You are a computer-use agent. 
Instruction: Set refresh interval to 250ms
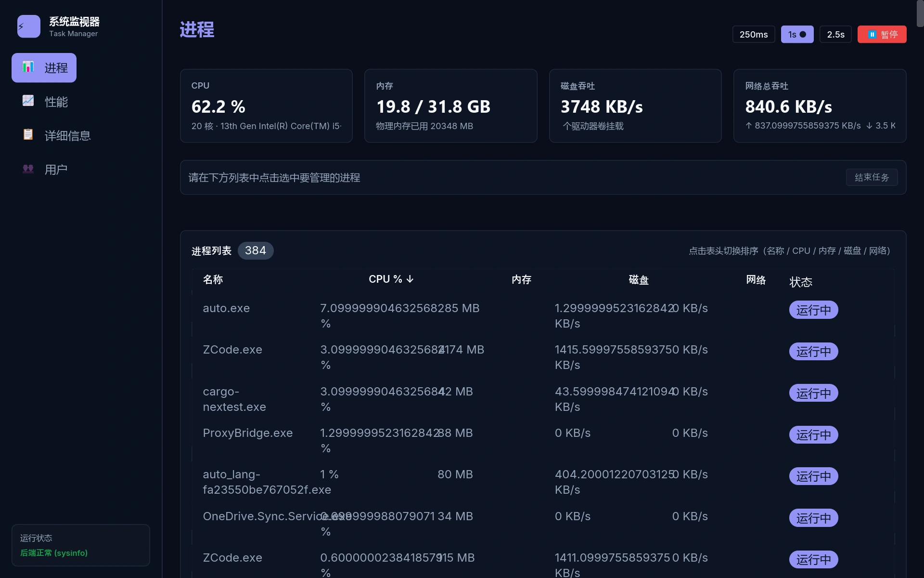(x=754, y=34)
